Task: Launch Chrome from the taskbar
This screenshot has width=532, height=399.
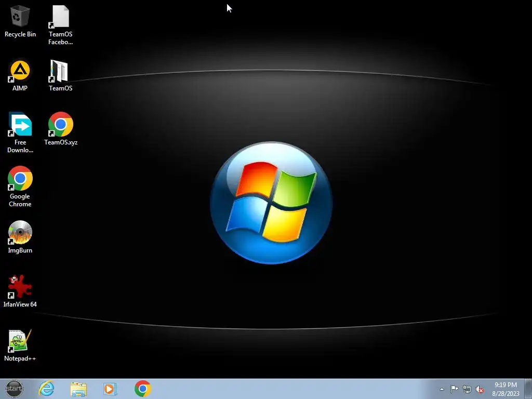Action: click(x=142, y=389)
